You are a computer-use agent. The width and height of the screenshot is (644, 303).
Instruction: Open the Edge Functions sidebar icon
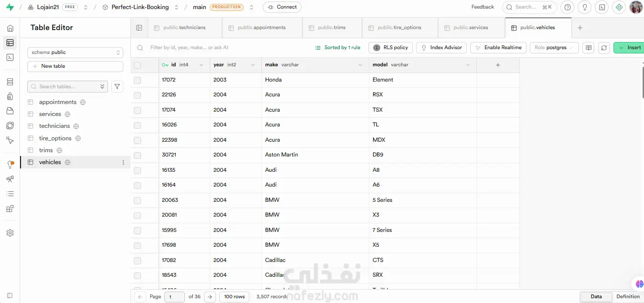[10, 125]
